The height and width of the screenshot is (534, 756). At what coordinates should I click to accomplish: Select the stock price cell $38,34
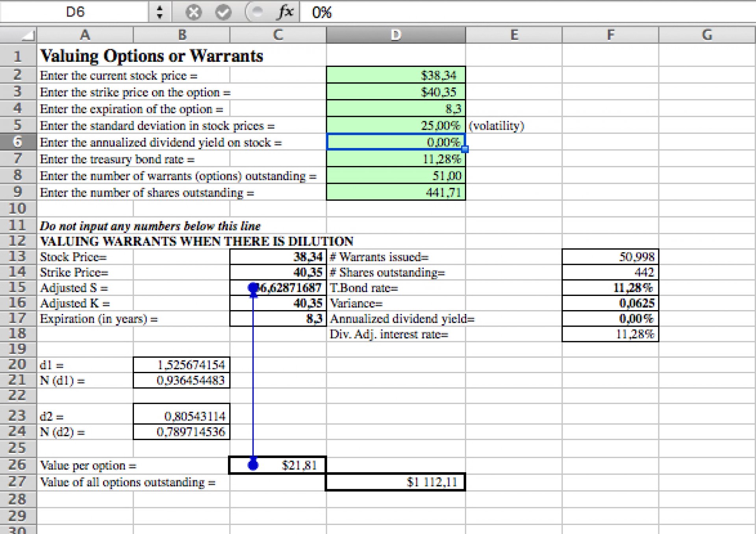(x=396, y=75)
